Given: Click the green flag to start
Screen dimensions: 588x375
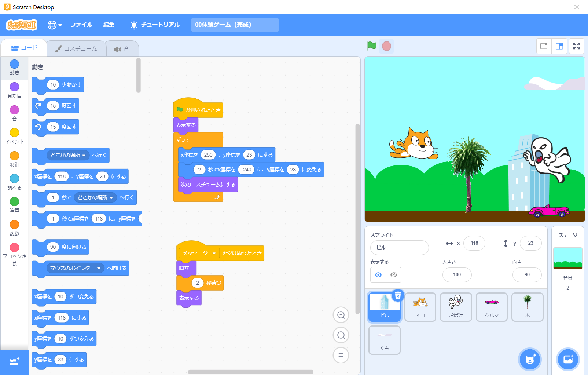Looking at the screenshot, I should [372, 46].
